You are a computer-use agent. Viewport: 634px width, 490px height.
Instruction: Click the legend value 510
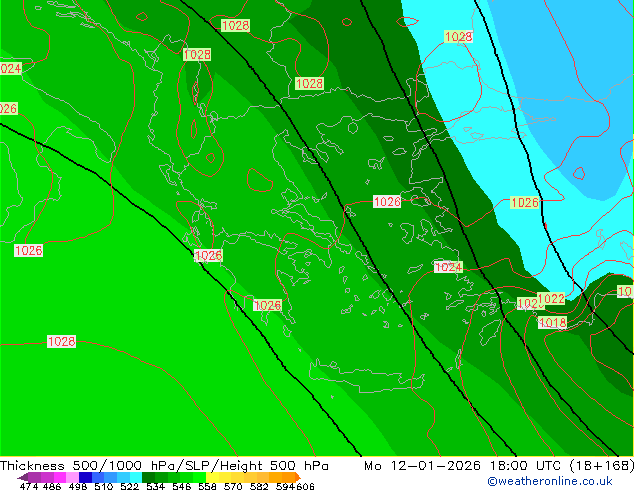104,486
